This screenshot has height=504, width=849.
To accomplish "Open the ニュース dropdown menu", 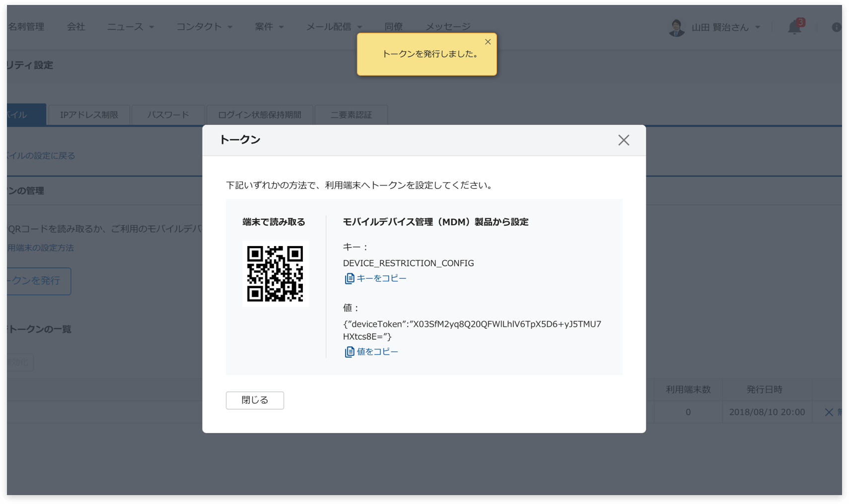I will point(131,27).
